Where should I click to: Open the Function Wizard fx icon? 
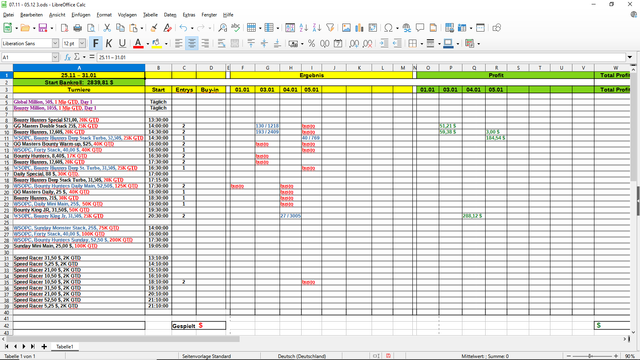[x=68, y=57]
